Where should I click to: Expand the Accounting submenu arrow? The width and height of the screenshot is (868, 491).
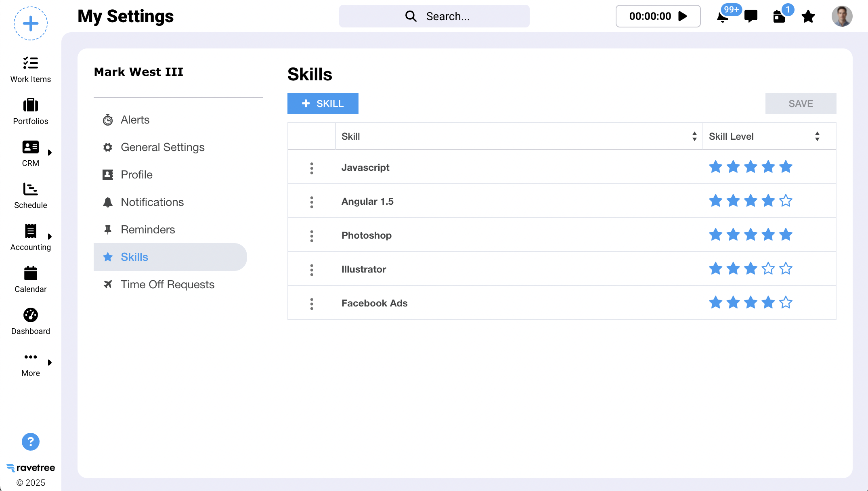coord(50,237)
